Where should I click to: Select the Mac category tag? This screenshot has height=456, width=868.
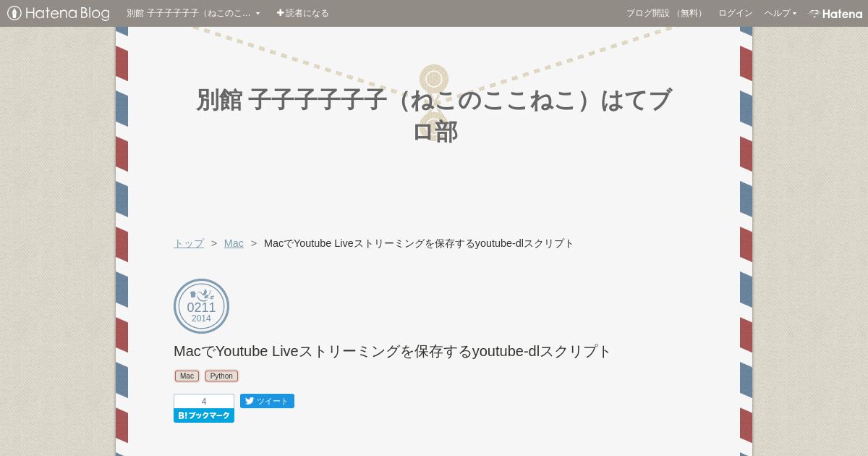pyautogui.click(x=187, y=376)
